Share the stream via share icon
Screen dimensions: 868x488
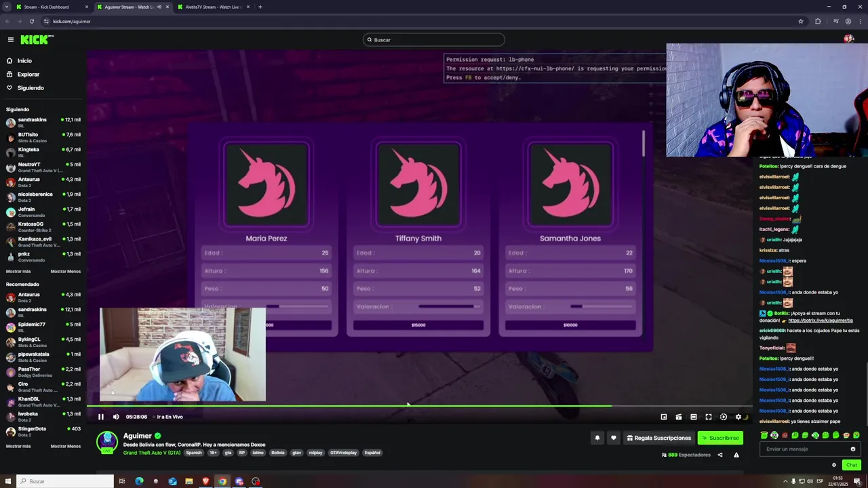(x=720, y=455)
